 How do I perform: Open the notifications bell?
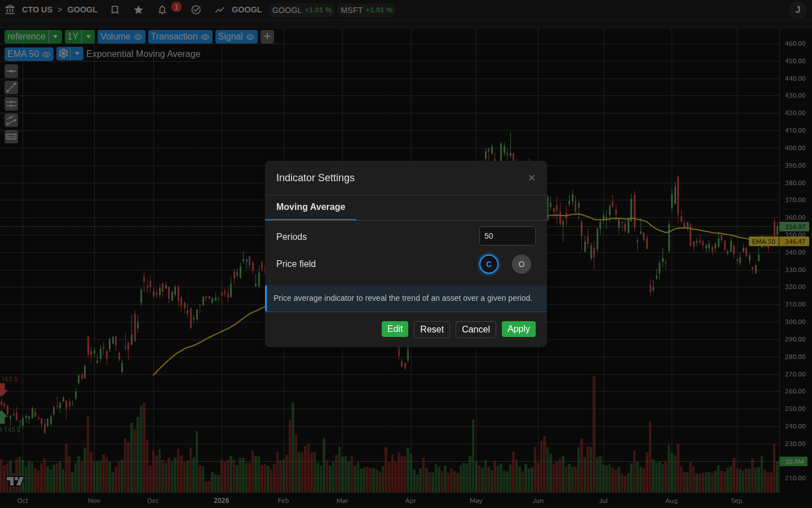click(162, 10)
